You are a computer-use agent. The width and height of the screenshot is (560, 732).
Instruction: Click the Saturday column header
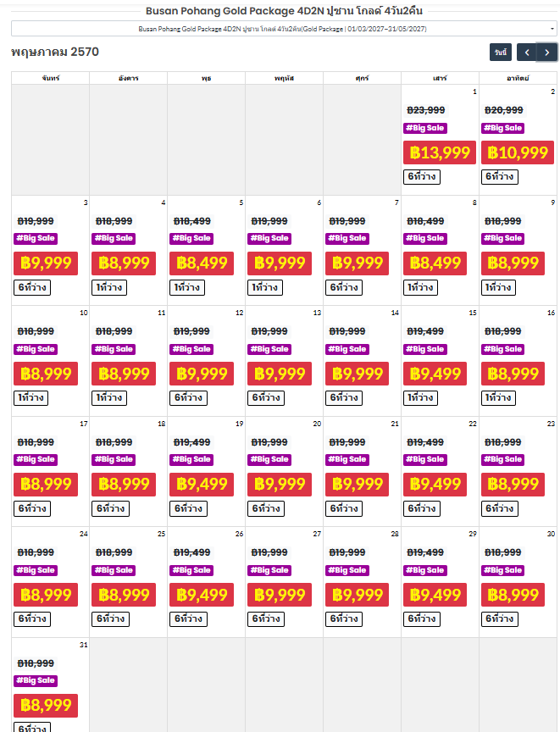coord(440,78)
